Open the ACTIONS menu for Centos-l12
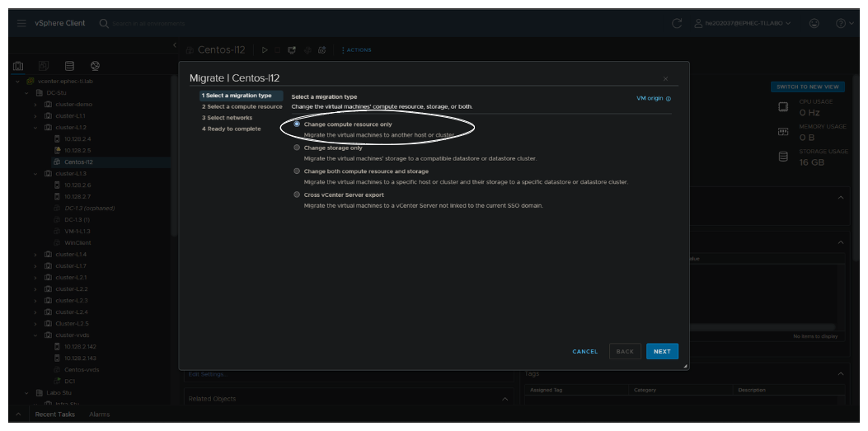Screen dimensions: 868x431 [x=356, y=49]
